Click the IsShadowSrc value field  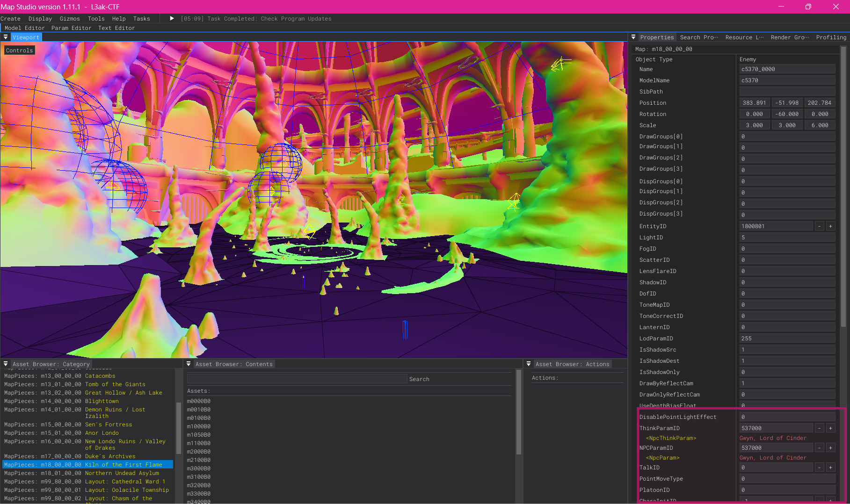(787, 350)
